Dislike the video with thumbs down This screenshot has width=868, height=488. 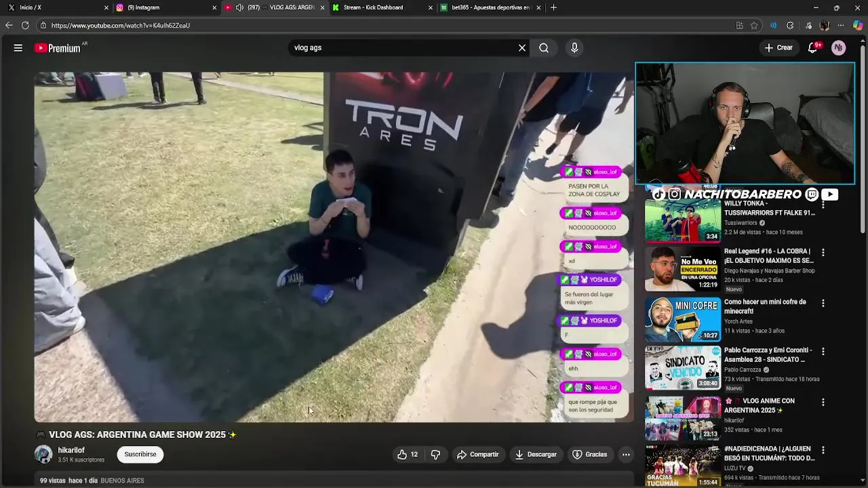pos(436,455)
